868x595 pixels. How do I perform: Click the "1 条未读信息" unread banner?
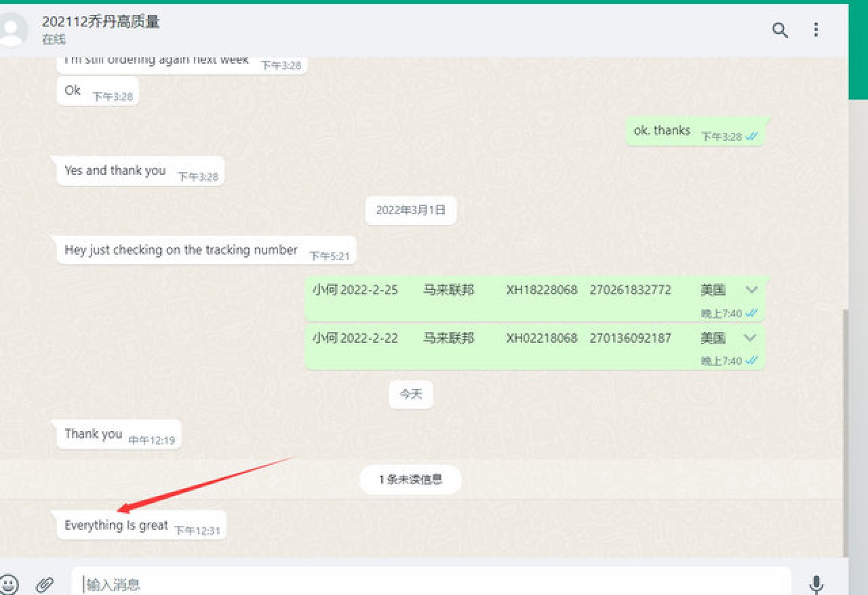[x=410, y=480]
